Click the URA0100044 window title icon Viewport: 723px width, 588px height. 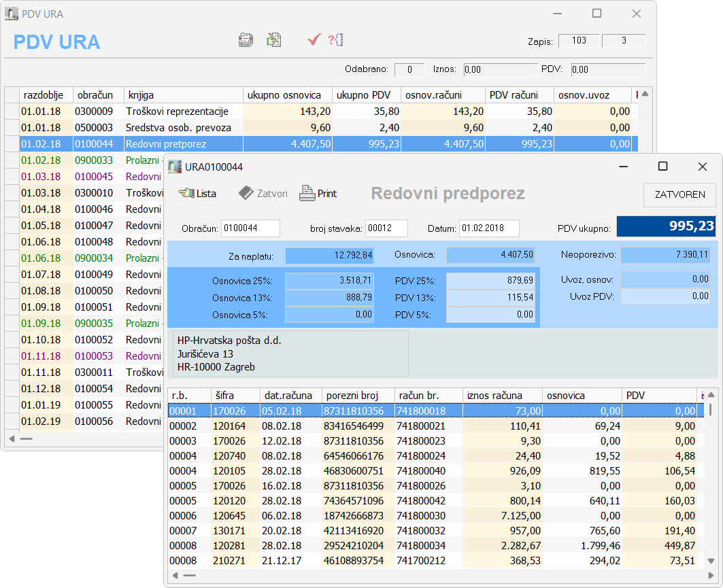click(x=175, y=167)
